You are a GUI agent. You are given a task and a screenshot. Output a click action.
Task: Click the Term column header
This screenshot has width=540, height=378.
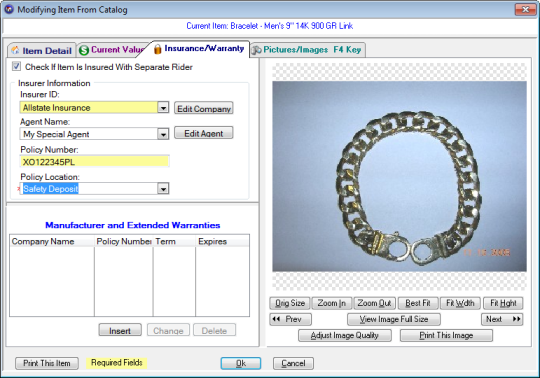174,241
